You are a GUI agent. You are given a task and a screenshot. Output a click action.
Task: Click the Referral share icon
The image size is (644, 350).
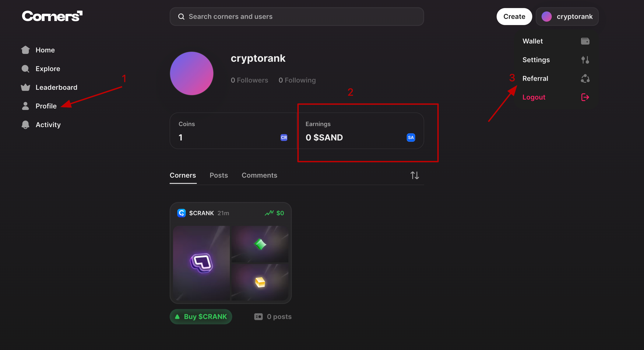coord(585,78)
